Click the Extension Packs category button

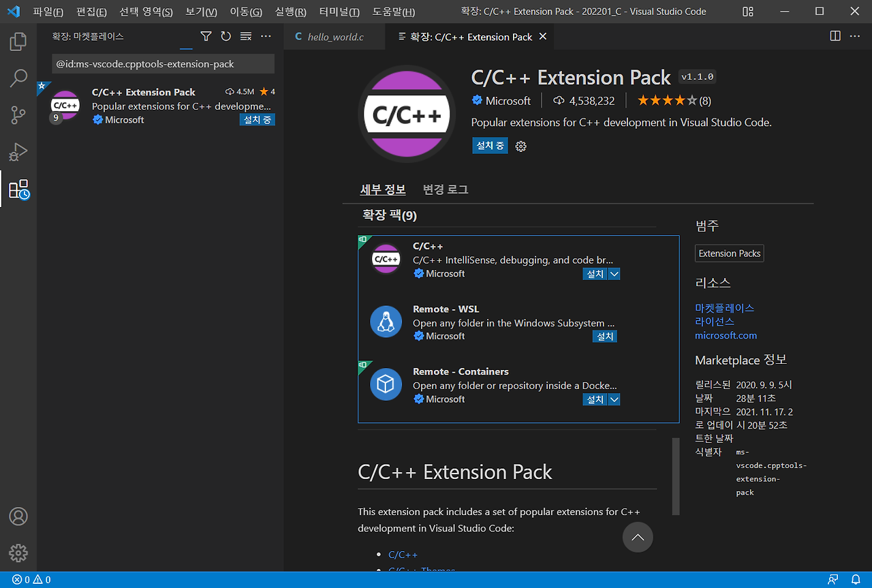(730, 253)
